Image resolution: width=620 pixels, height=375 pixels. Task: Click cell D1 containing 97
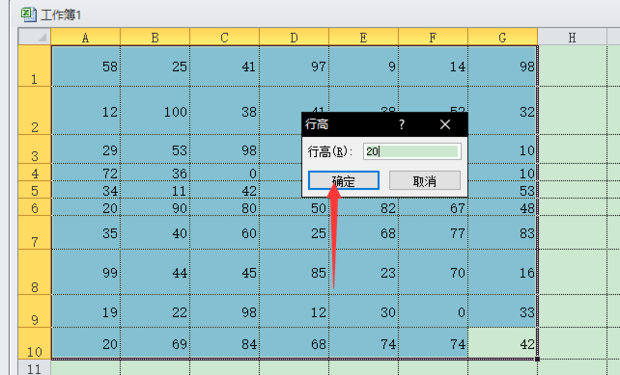294,66
